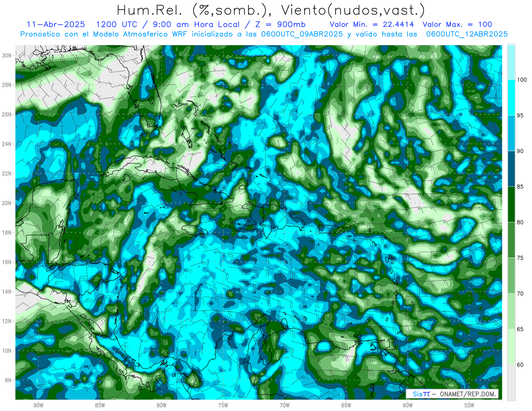Click the colorbar tick label "90"
This screenshot has width=532, height=411.
pyautogui.click(x=520, y=151)
